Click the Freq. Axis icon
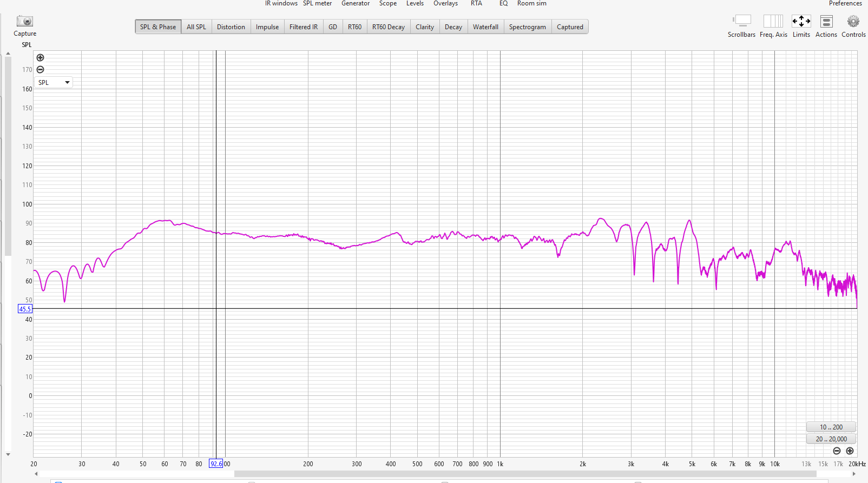This screenshot has height=483, width=868. pyautogui.click(x=773, y=21)
